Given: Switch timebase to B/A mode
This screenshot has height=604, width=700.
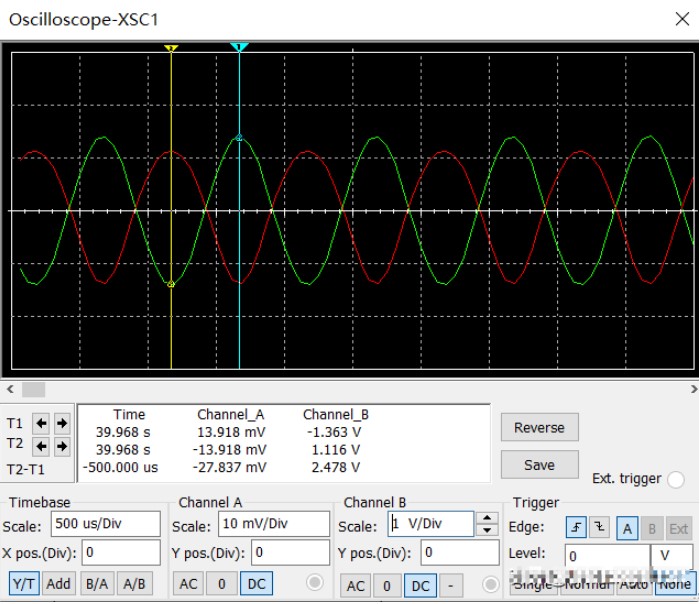Looking at the screenshot, I should click(97, 583).
